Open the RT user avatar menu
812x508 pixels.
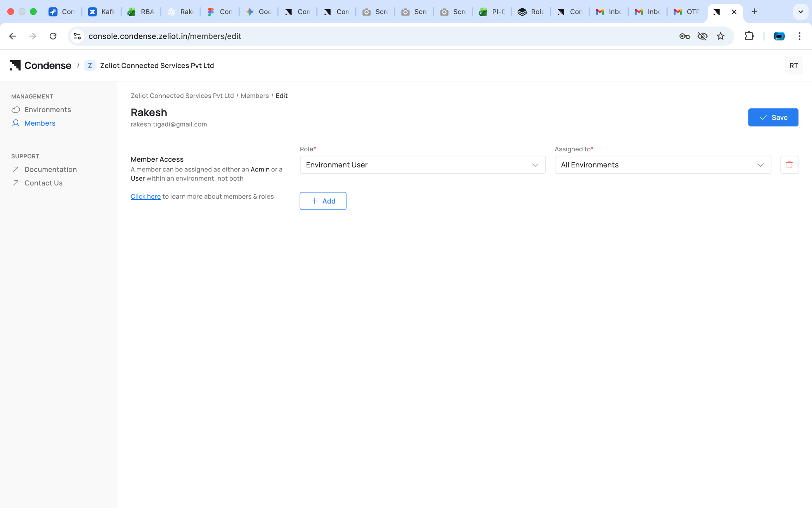point(793,66)
